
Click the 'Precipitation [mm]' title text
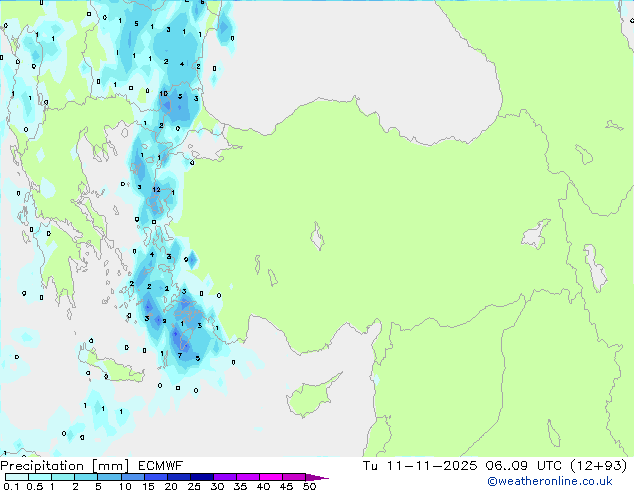pyautogui.click(x=65, y=466)
